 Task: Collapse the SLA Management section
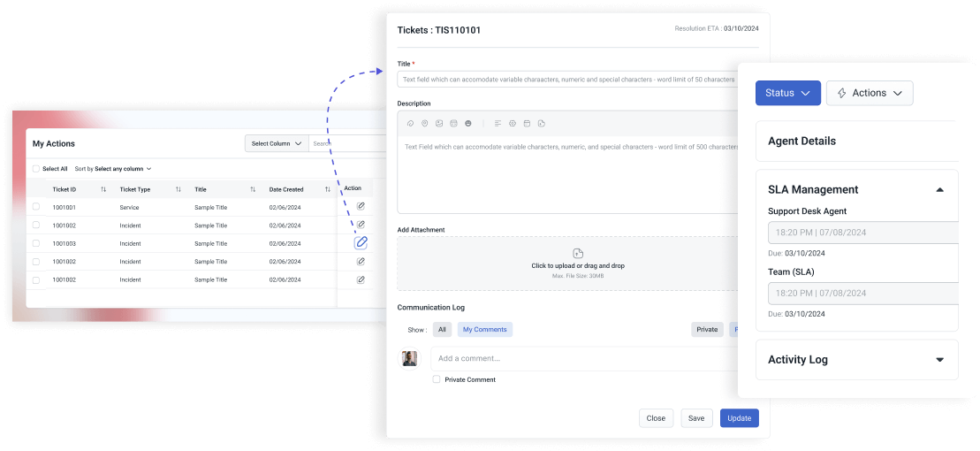coord(939,189)
